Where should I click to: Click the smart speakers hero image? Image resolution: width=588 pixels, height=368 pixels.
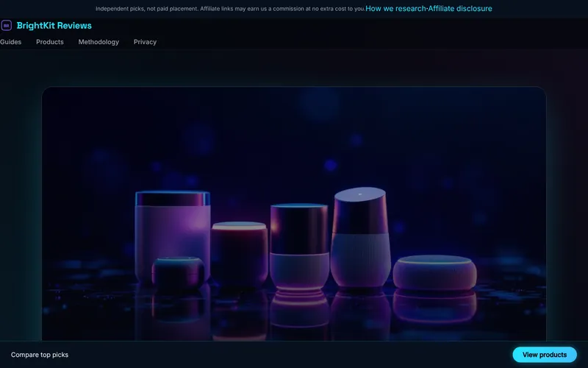point(294,214)
